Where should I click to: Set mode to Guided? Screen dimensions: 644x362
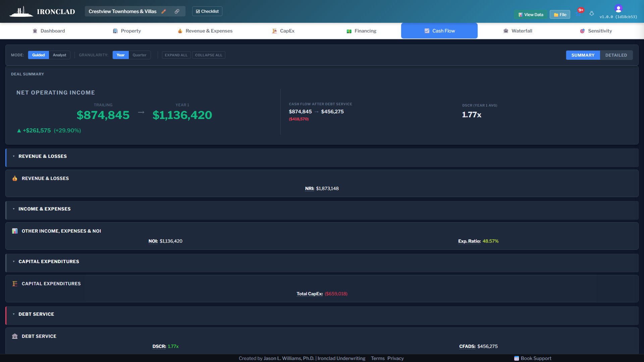click(39, 55)
